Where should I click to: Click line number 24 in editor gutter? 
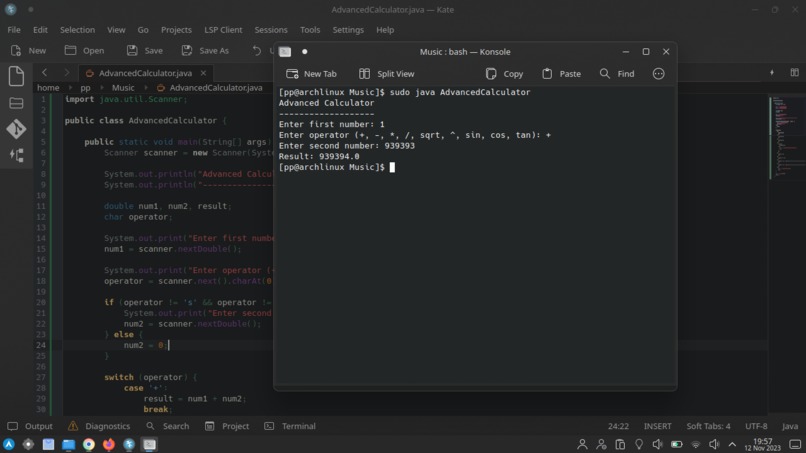click(x=41, y=345)
